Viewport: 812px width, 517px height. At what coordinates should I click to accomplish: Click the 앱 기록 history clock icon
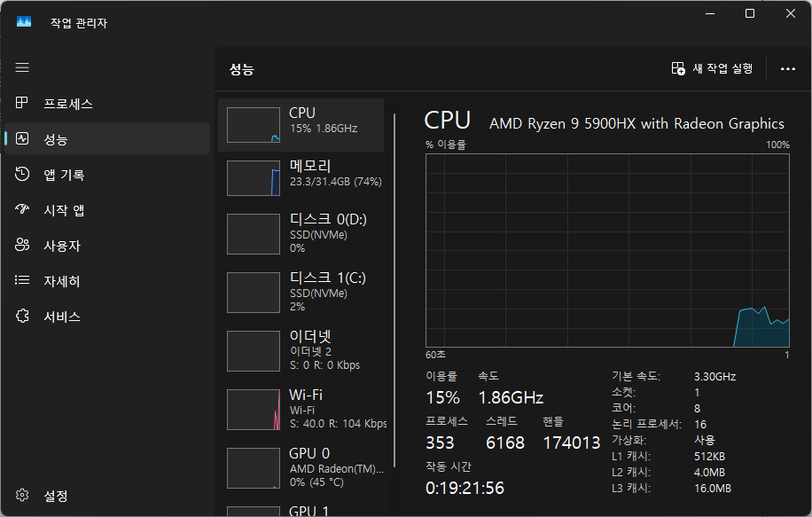22,175
